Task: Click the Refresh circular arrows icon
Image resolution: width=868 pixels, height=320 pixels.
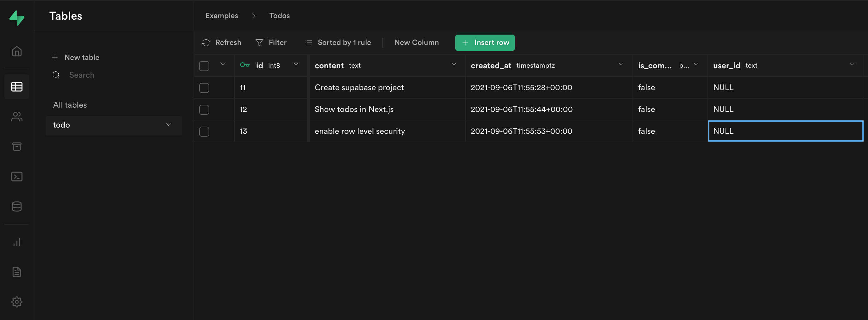Action: point(206,43)
